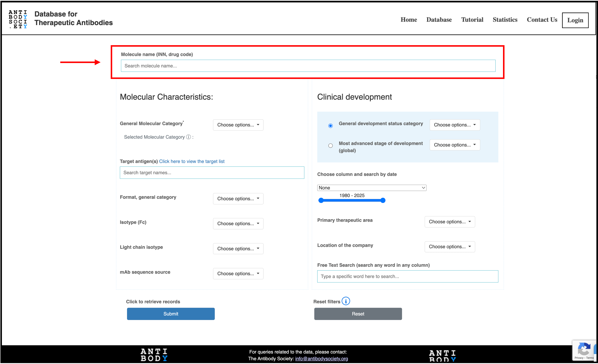Click the Login button
This screenshot has height=364, width=598.
tap(575, 20)
